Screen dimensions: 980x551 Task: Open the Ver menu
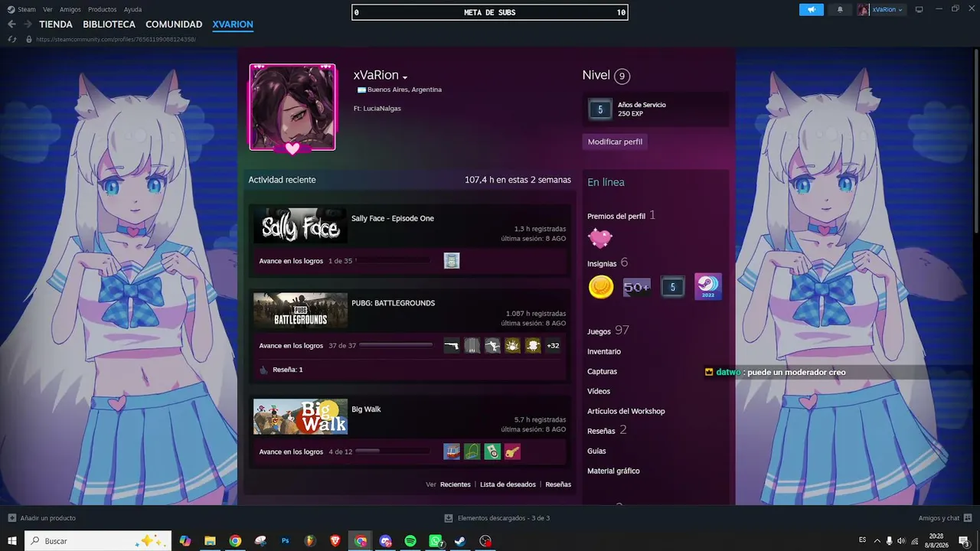(47, 9)
